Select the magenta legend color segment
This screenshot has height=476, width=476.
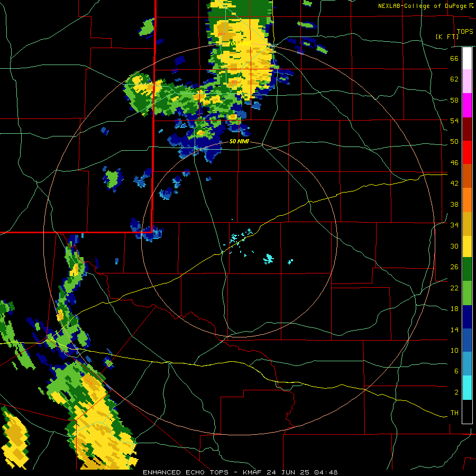(x=467, y=105)
